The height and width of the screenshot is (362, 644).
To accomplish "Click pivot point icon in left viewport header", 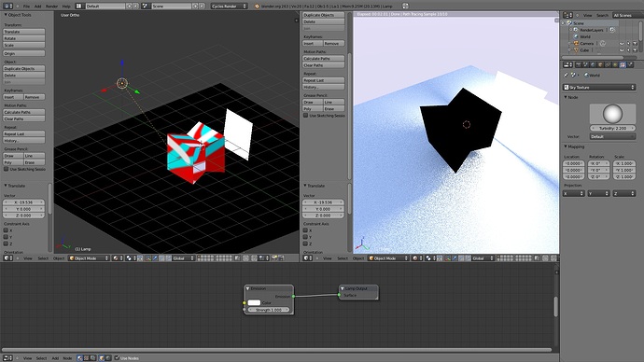I will click(131, 258).
